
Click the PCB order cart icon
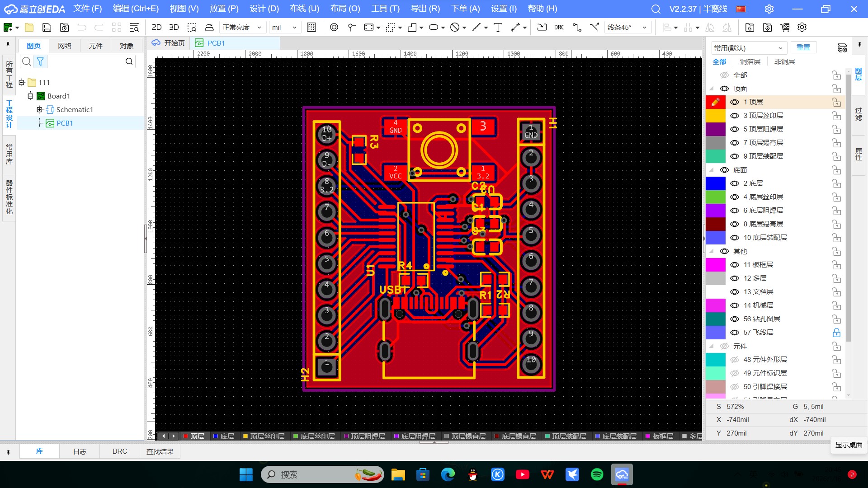pyautogui.click(x=785, y=27)
